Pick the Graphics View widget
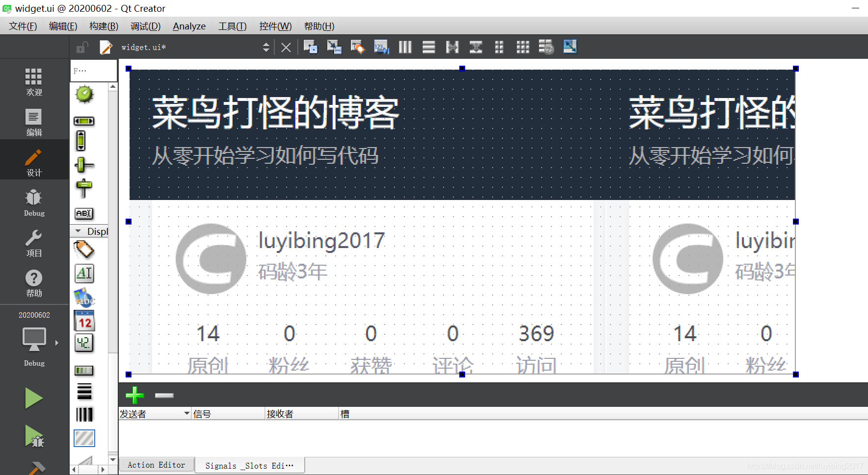Viewport: 868px width, 475px height. click(84, 298)
